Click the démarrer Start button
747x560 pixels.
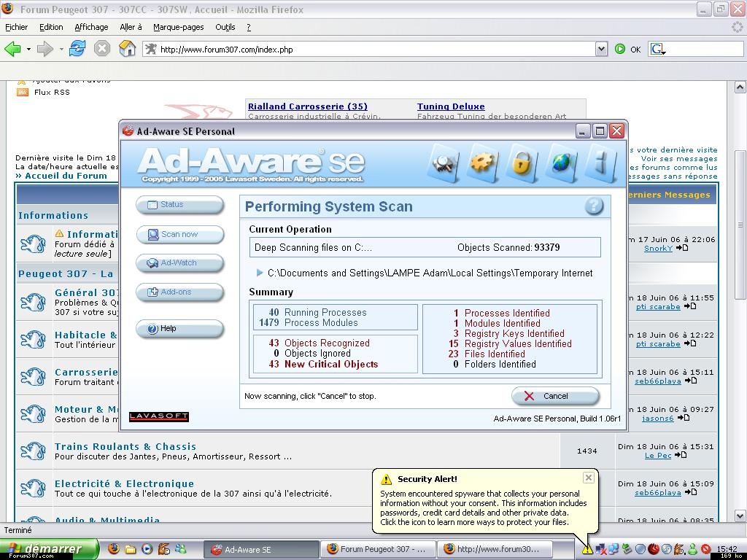pyautogui.click(x=49, y=549)
